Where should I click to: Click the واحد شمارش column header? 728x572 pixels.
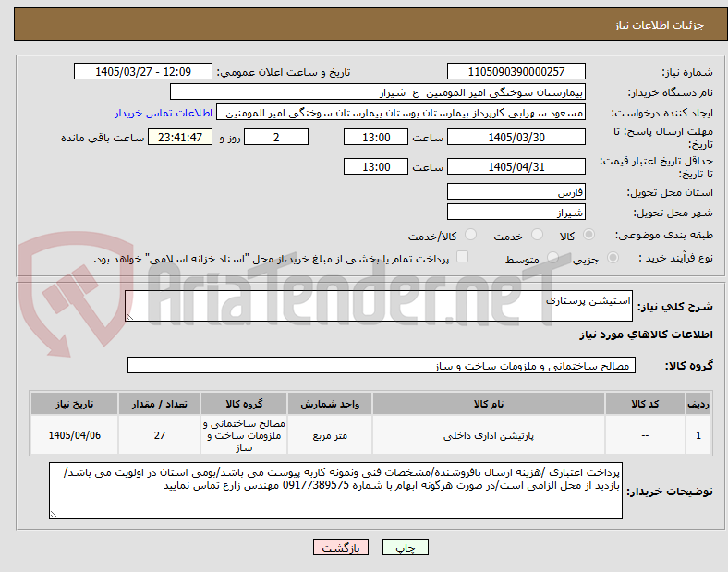330,404
